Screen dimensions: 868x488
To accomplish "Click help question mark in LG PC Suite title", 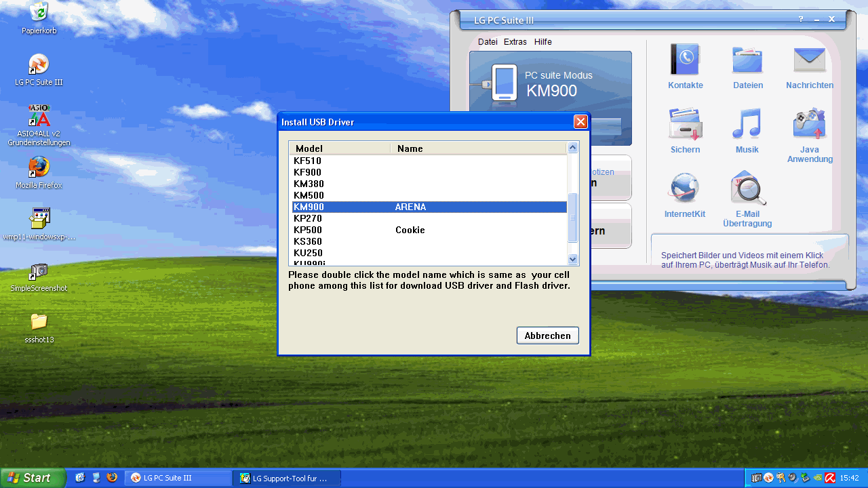I will [x=801, y=20].
